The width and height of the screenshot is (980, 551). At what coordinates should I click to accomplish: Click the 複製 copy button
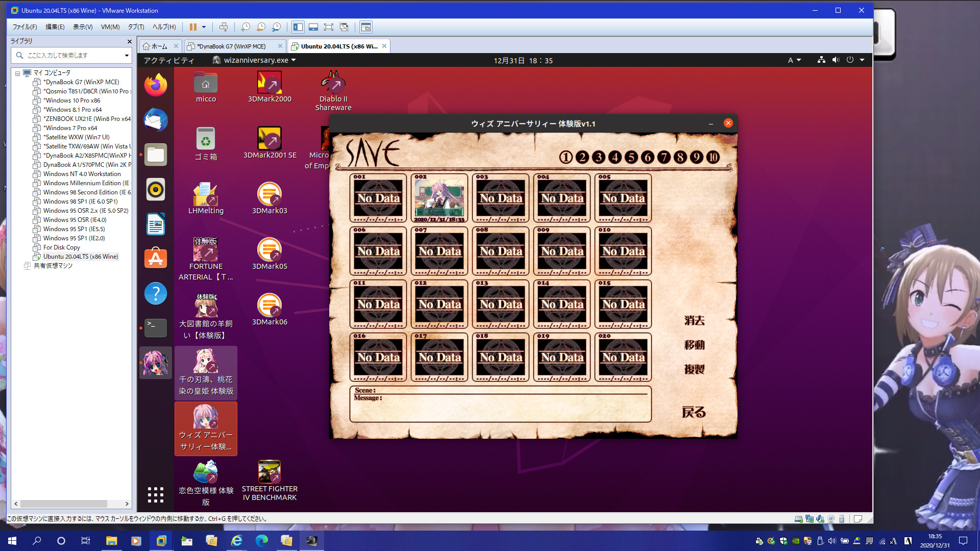[x=694, y=369]
